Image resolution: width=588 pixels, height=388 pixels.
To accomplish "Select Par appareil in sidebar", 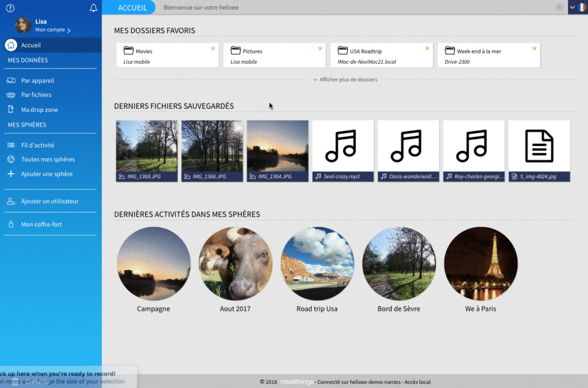I will [37, 81].
